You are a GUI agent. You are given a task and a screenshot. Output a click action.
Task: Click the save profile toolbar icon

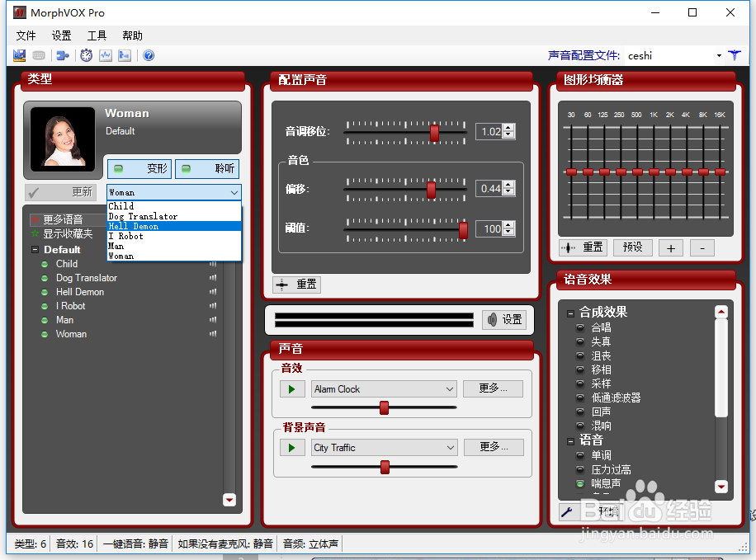[x=19, y=55]
